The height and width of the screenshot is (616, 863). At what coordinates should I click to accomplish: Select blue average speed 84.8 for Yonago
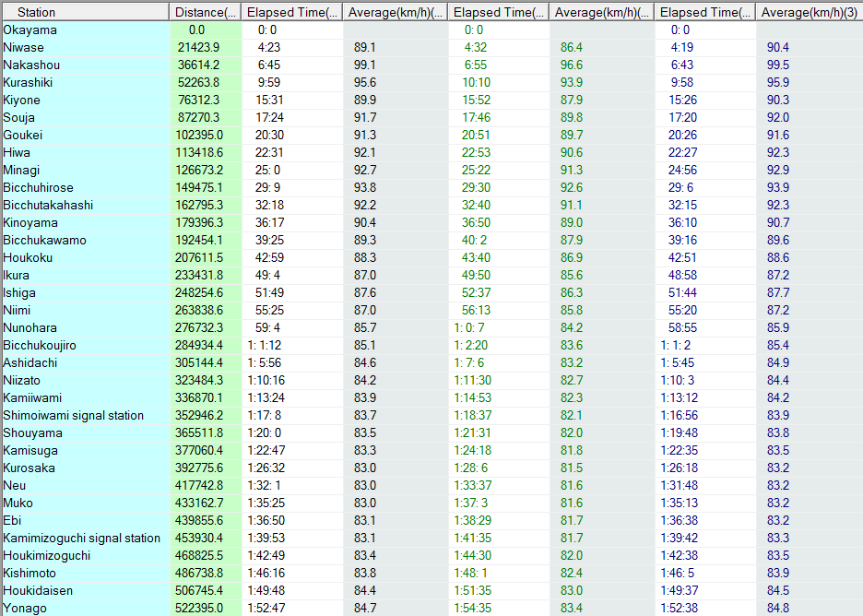pyautogui.click(x=777, y=609)
